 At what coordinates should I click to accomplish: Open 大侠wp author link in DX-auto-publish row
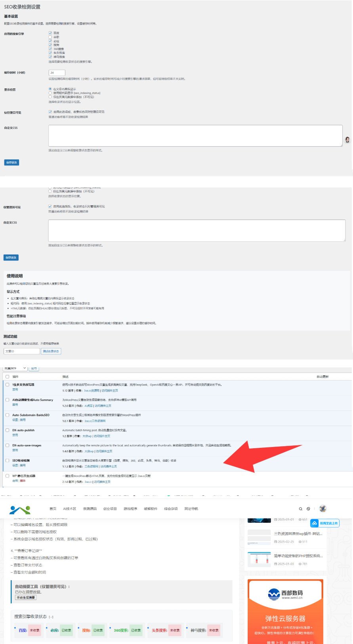tap(87, 436)
